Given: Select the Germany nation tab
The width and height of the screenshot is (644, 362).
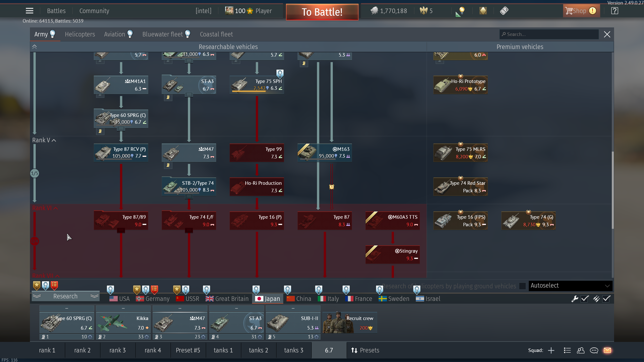Looking at the screenshot, I should point(153,299).
